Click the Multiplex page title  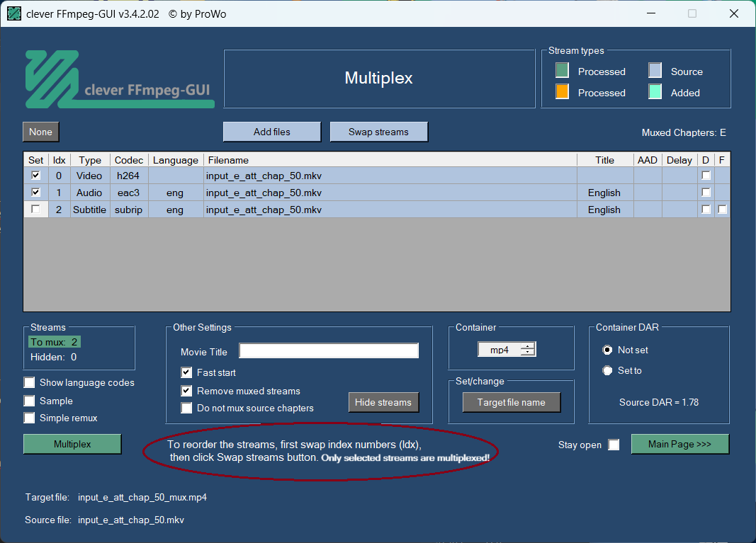[x=378, y=78]
